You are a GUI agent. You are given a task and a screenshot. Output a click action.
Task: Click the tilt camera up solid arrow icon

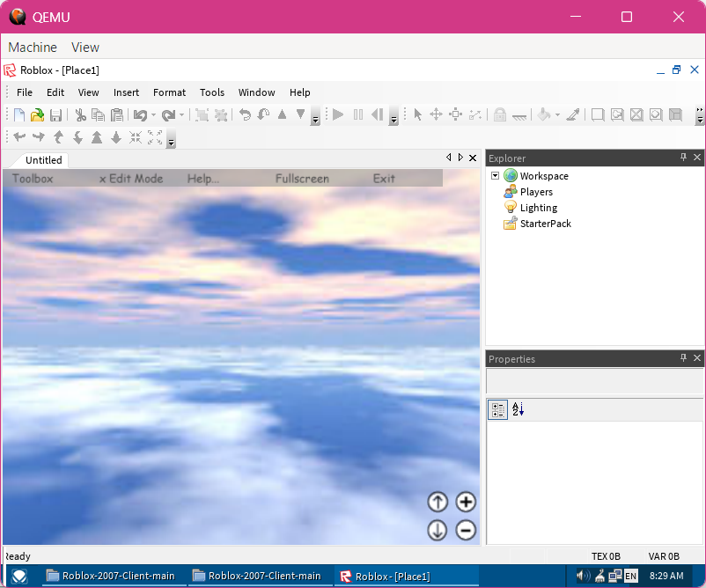click(97, 137)
